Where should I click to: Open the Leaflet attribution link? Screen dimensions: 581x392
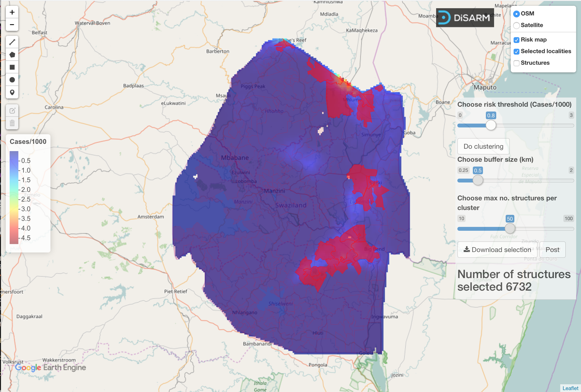click(x=570, y=388)
